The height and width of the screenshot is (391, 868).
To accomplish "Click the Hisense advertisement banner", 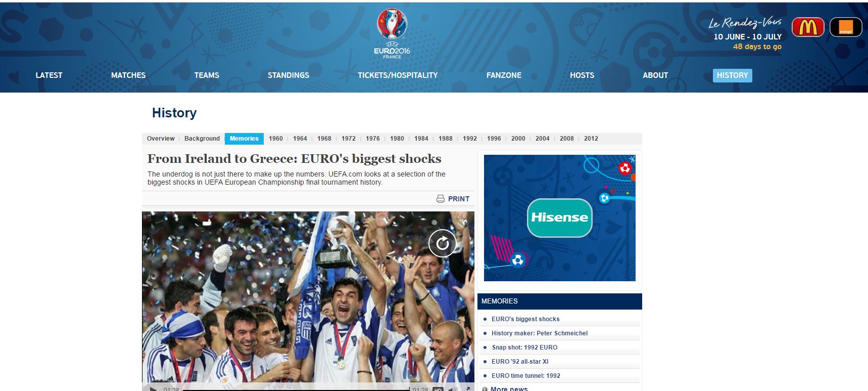I will pos(560,218).
